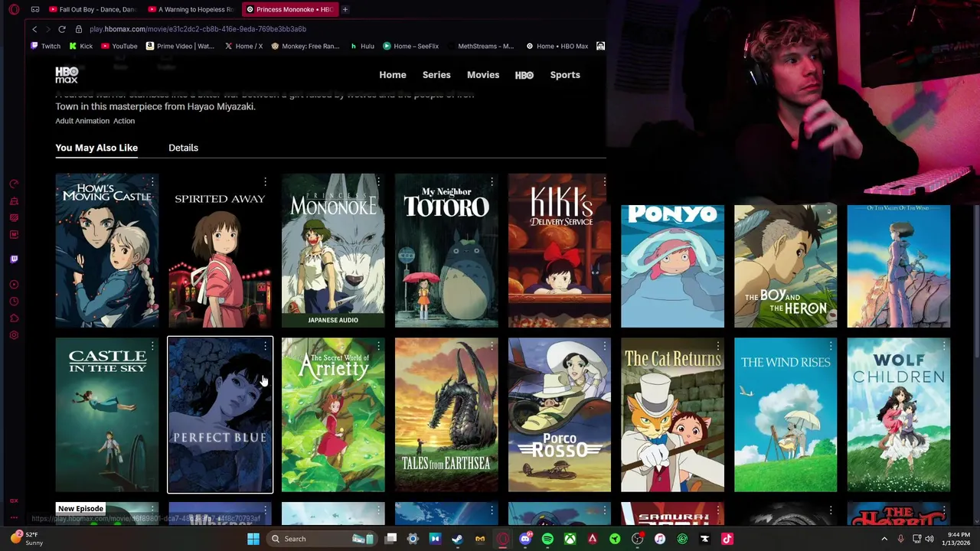Open Opera GX taskbar icon
Image resolution: width=980 pixels, height=551 pixels.
(503, 539)
